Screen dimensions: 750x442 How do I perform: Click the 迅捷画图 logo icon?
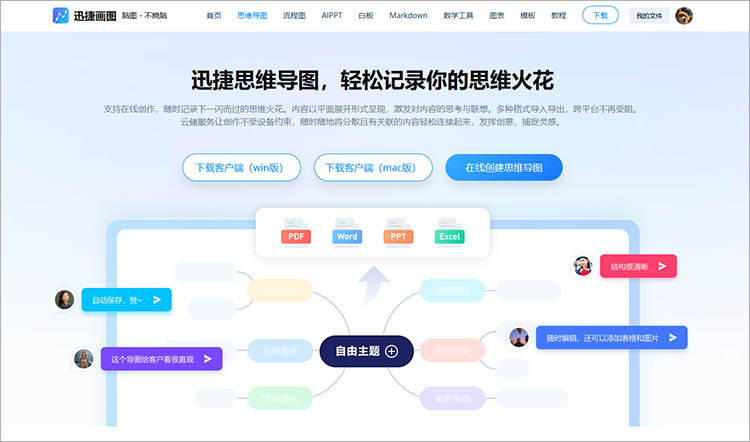click(x=61, y=15)
